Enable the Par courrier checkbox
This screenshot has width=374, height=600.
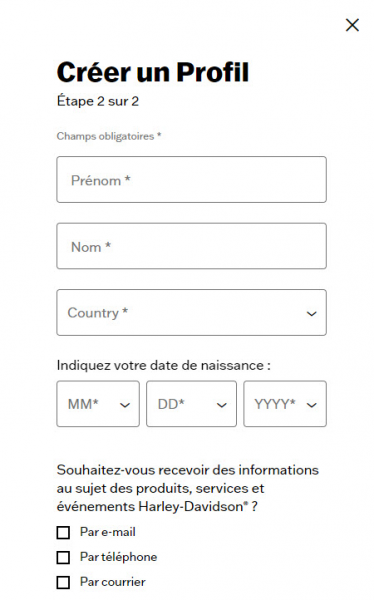[x=63, y=582]
